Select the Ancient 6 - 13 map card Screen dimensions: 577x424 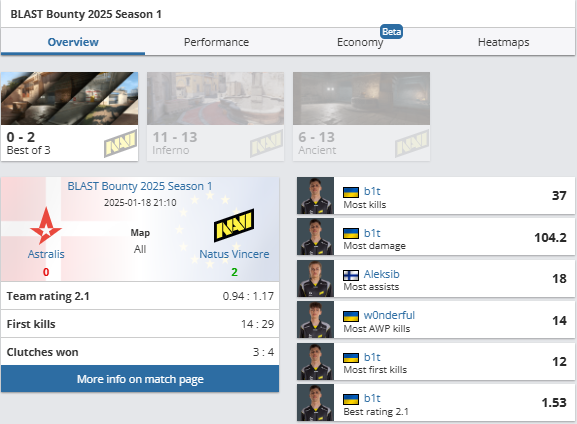click(361, 116)
